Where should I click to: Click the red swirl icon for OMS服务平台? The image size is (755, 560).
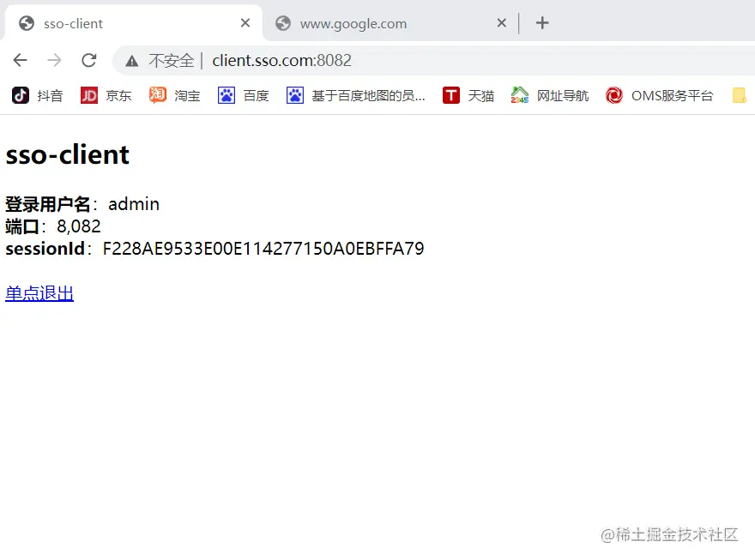click(x=614, y=95)
